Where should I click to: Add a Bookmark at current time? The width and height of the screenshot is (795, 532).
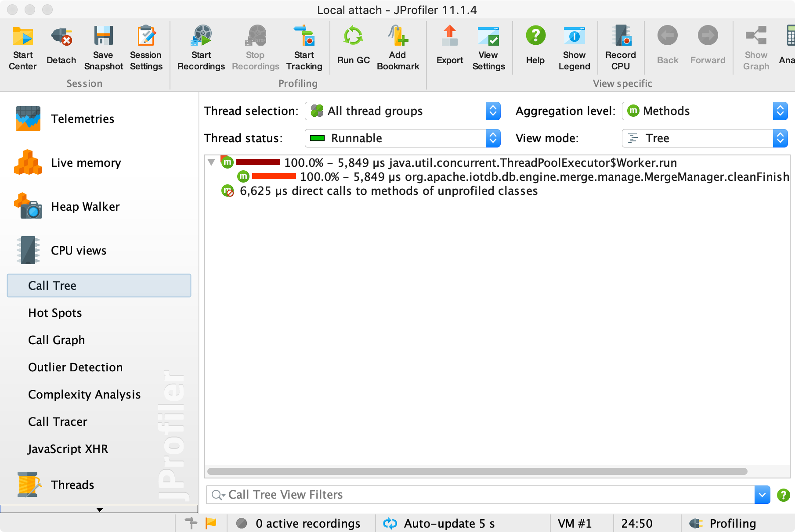(x=397, y=46)
